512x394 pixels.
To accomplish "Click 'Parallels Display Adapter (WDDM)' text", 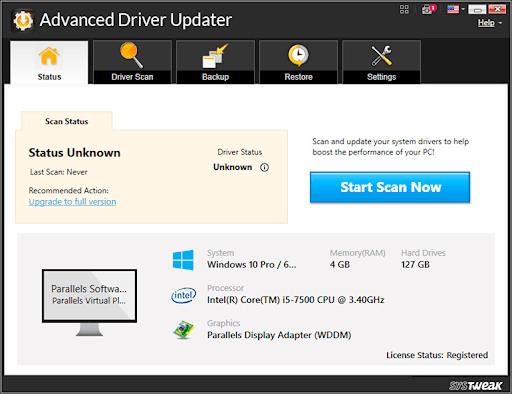I will coord(279,335).
